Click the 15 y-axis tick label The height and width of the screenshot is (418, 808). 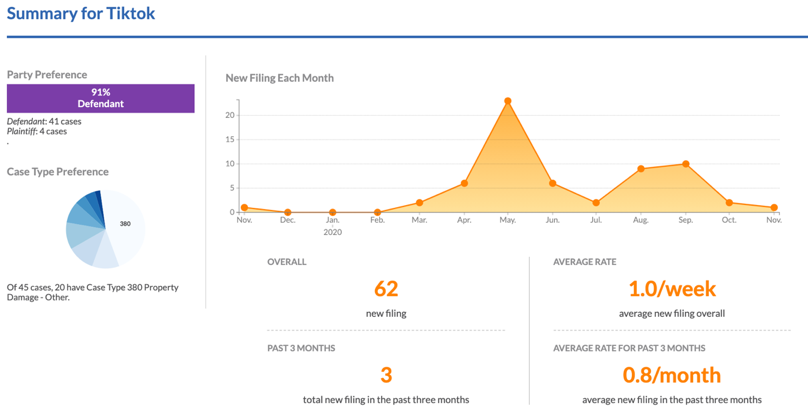coord(230,140)
